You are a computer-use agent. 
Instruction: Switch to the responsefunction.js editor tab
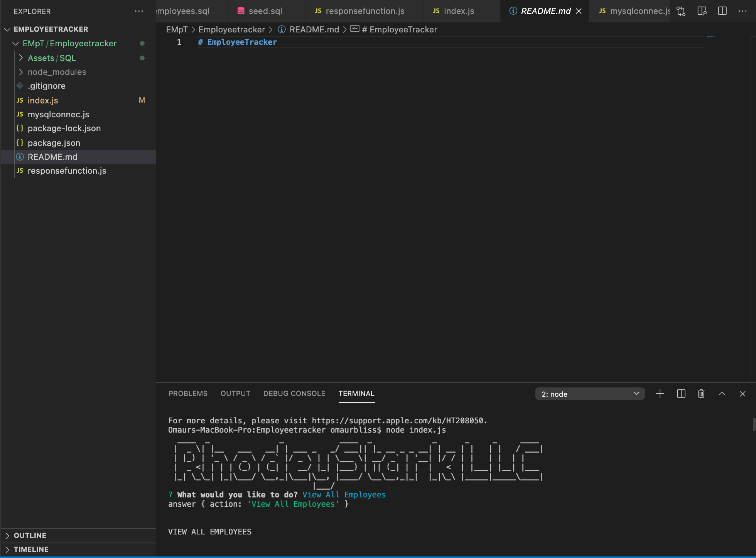click(x=364, y=11)
